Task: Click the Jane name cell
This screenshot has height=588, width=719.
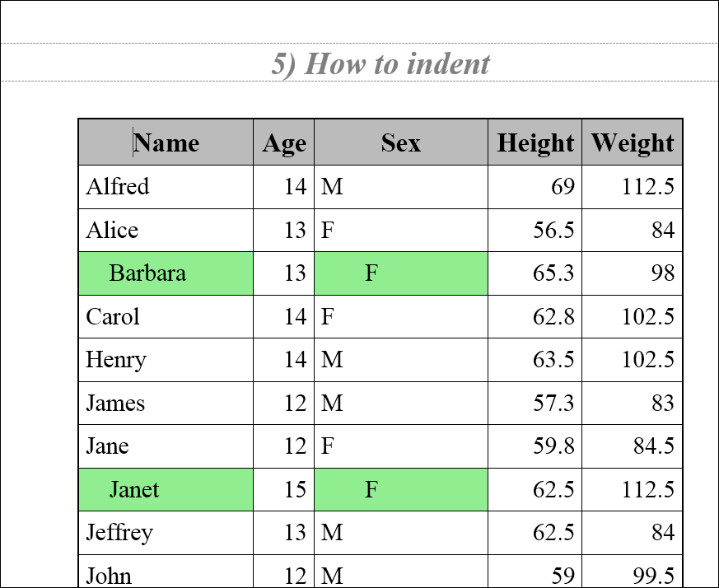Action: (108, 446)
